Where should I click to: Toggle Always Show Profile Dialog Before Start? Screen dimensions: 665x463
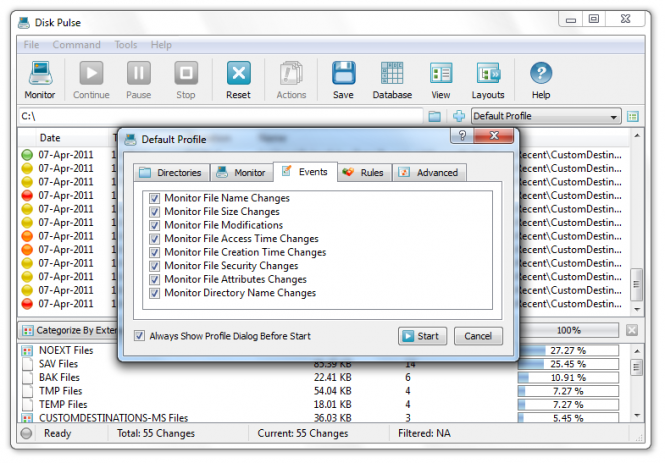click(139, 336)
